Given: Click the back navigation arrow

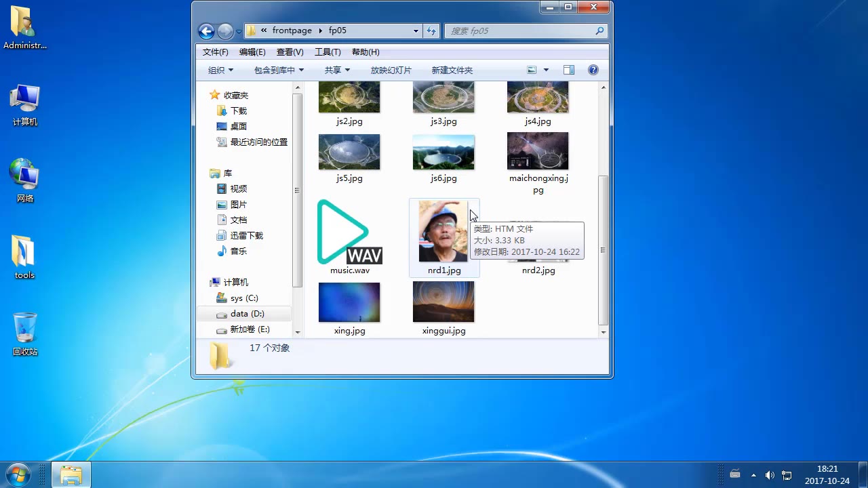Looking at the screenshot, I should coord(205,30).
